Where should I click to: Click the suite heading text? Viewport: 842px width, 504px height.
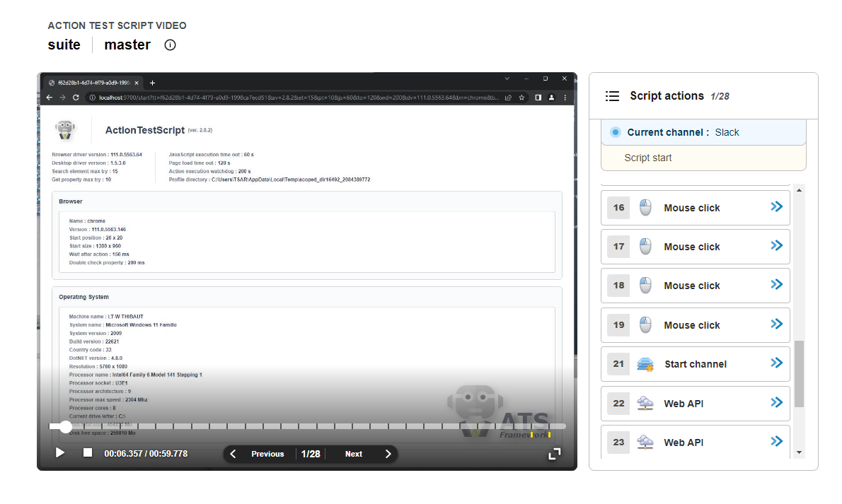[64, 45]
